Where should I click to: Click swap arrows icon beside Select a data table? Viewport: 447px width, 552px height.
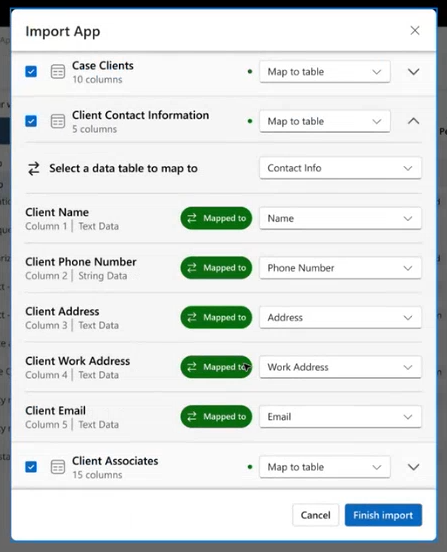coord(34,168)
